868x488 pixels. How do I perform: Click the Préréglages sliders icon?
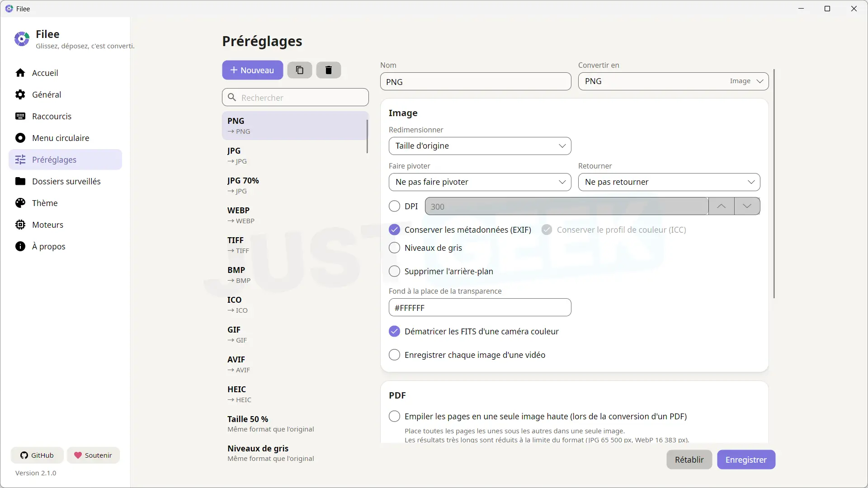click(x=20, y=160)
